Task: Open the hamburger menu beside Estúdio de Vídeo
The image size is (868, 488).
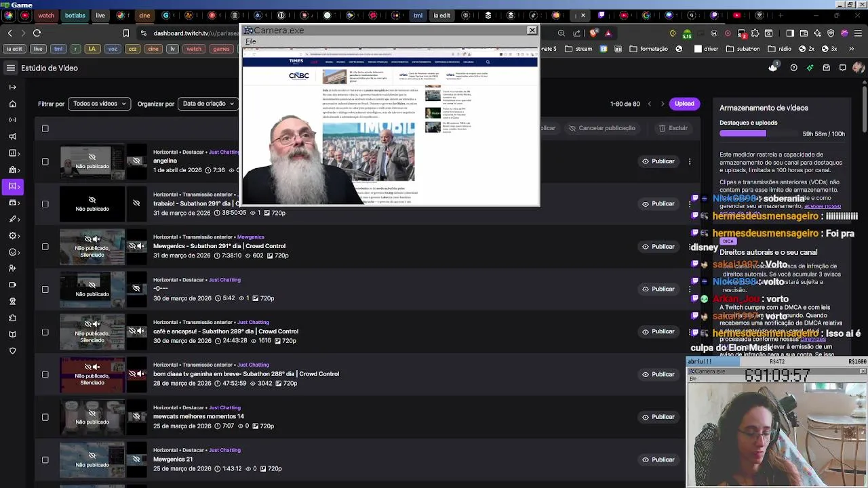Action: [11, 68]
